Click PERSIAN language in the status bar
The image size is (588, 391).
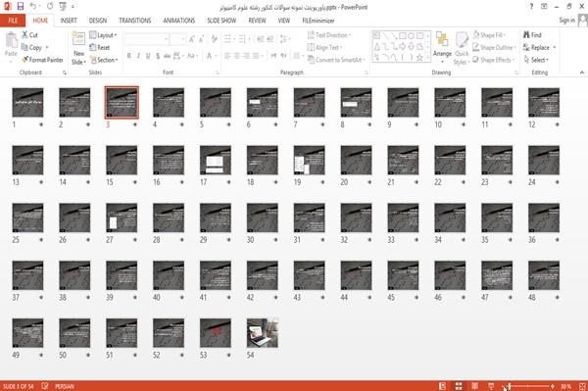click(65, 386)
